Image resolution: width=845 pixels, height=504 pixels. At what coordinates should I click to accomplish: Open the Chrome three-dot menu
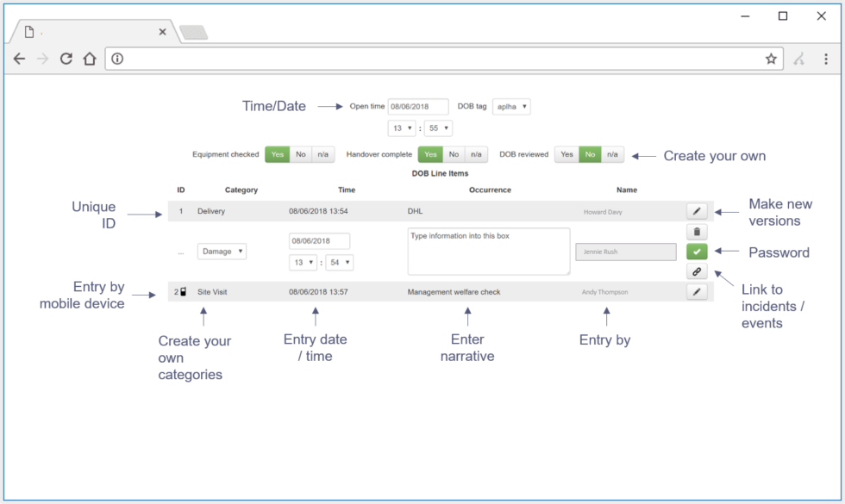tap(825, 59)
